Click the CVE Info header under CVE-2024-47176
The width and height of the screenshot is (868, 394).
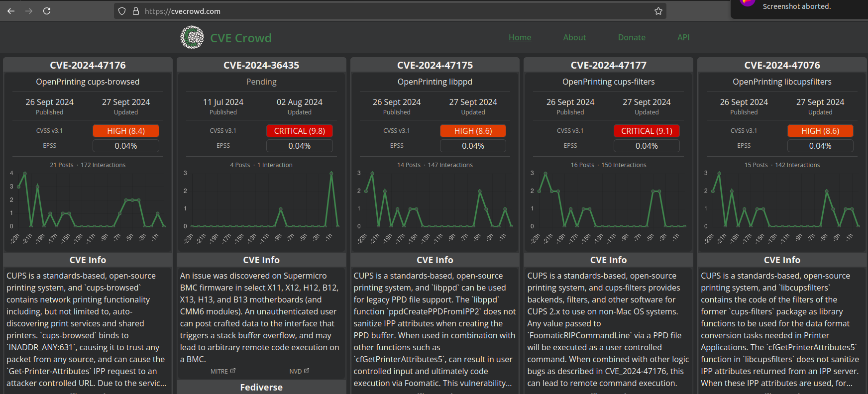coord(88,260)
